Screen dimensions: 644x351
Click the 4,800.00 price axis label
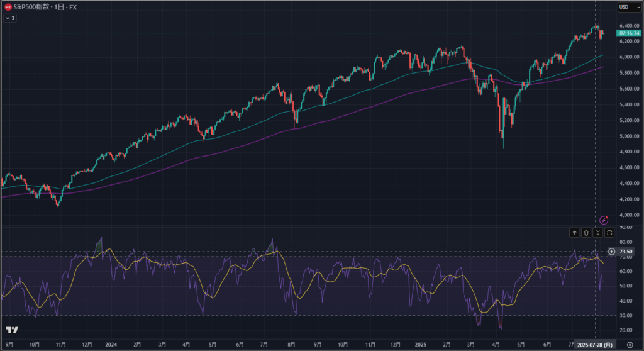[629, 152]
